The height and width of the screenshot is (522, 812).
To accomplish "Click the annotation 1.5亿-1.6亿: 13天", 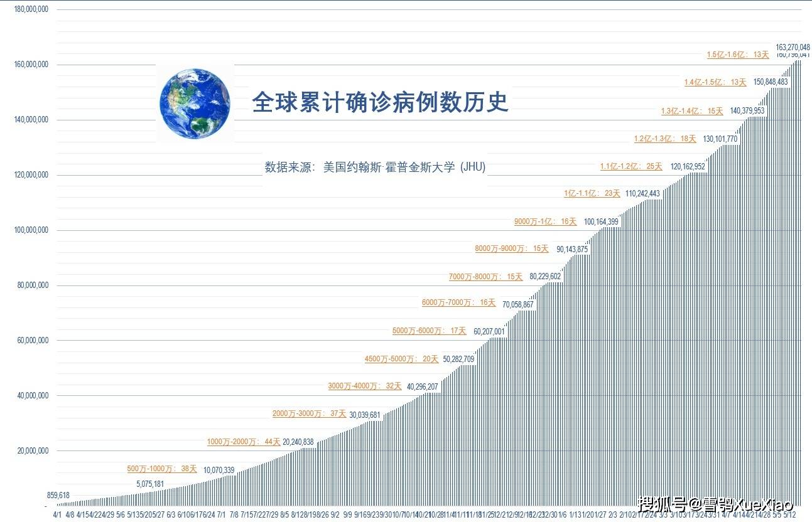I will tap(738, 55).
